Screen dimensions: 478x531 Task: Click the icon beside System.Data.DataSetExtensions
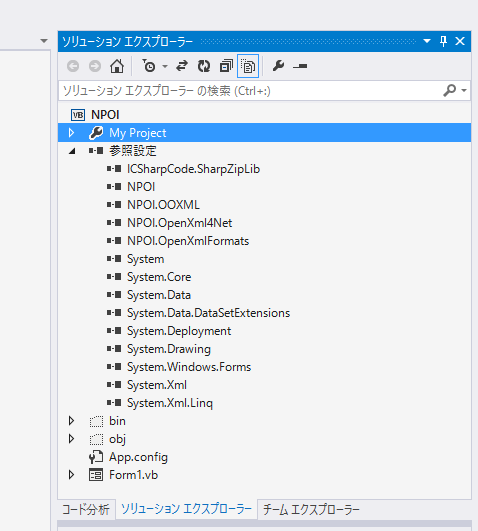pos(114,313)
